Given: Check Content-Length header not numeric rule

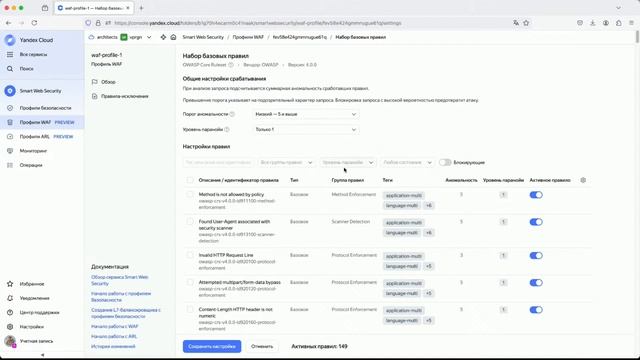Looking at the screenshot, I should [x=190, y=309].
